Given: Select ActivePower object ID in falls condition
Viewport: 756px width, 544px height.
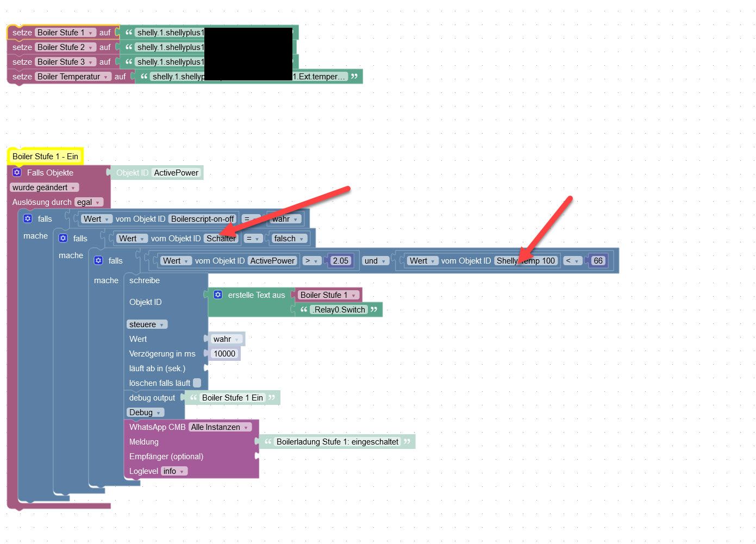Looking at the screenshot, I should pyautogui.click(x=272, y=261).
